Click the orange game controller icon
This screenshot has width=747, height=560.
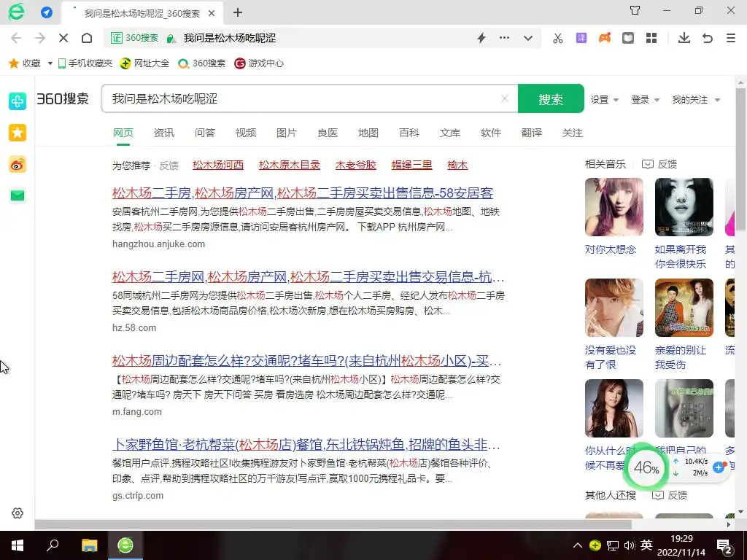[605, 38]
